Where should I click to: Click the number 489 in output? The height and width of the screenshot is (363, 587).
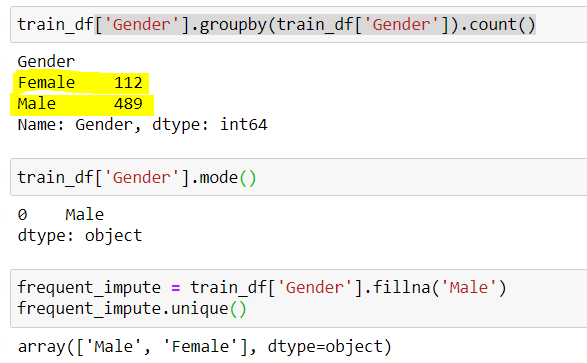coord(128,104)
